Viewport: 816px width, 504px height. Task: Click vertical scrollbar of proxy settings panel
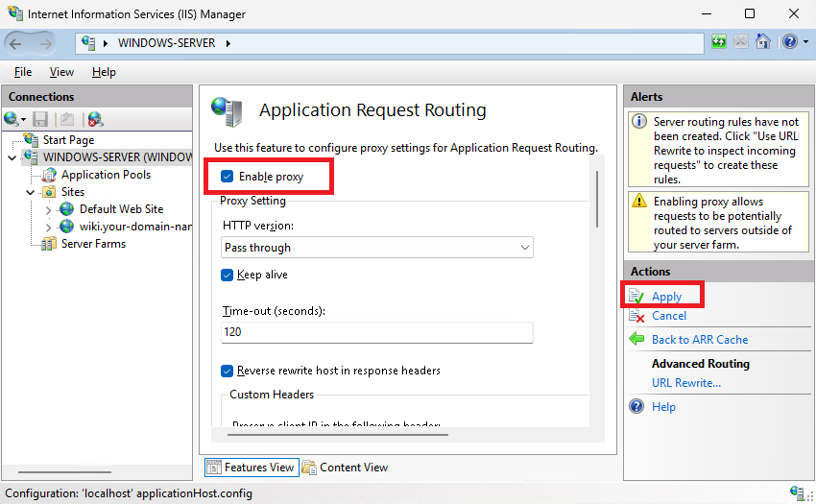[597, 199]
